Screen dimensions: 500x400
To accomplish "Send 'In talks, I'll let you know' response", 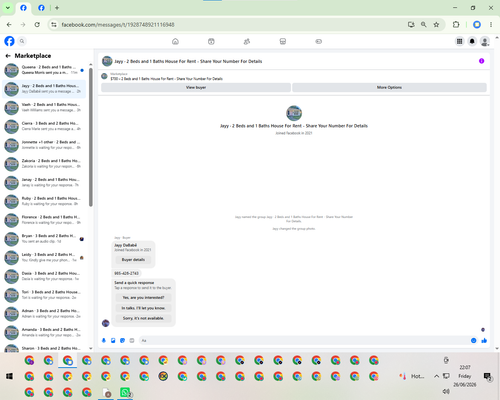I will [x=143, y=308].
